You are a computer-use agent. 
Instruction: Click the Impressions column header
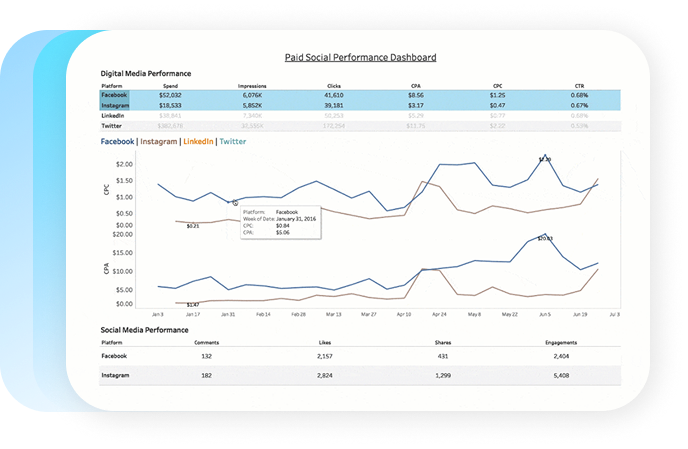(251, 86)
